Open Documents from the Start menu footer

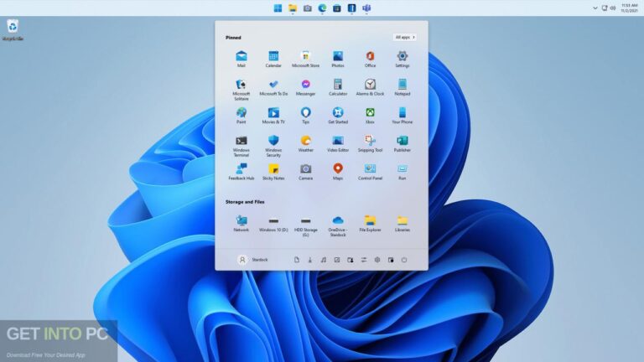(297, 260)
